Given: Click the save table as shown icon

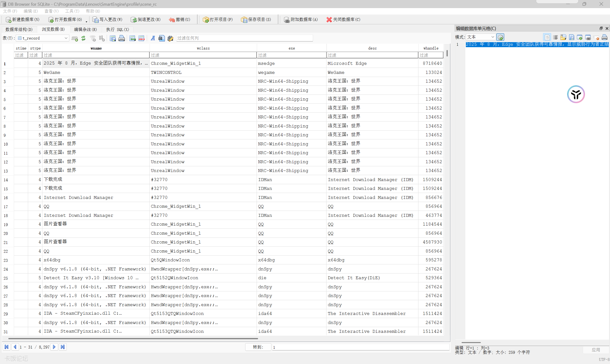Looking at the screenshot, I should [112, 38].
